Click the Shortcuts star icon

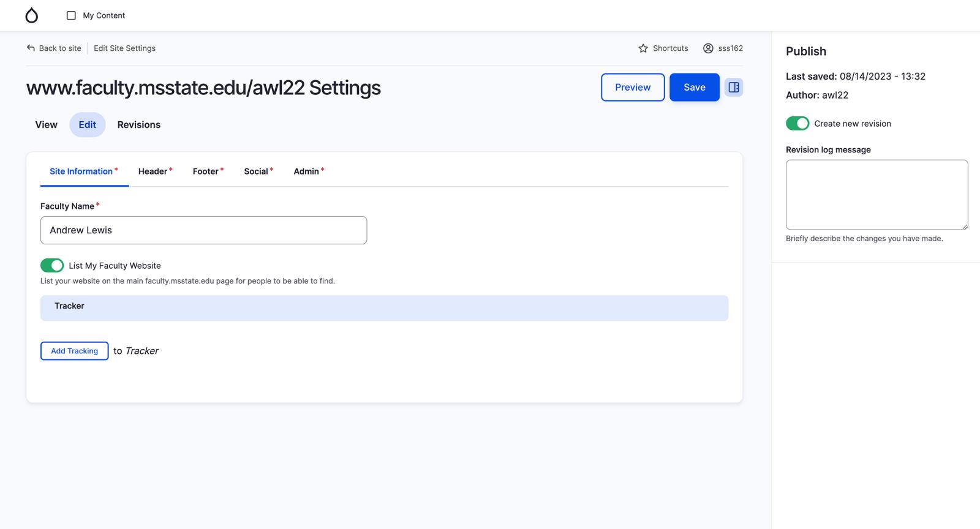tap(643, 48)
